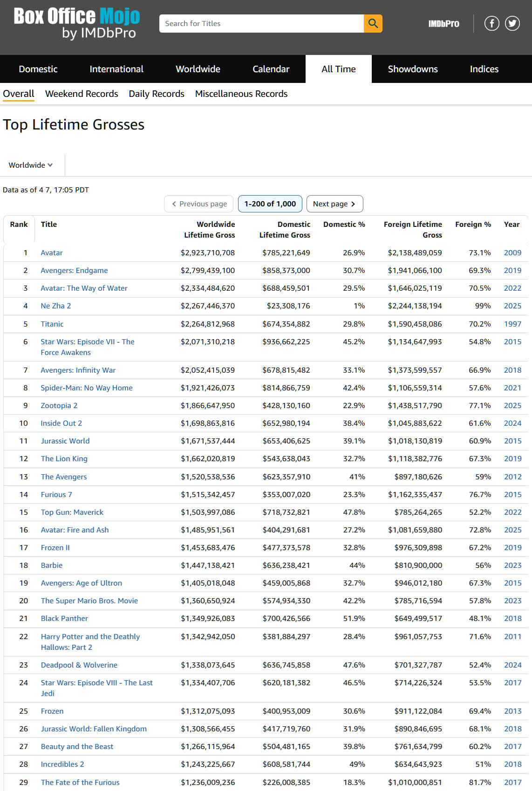The image size is (532, 791).
Task: Open the Facebook icon link
Action: click(491, 23)
